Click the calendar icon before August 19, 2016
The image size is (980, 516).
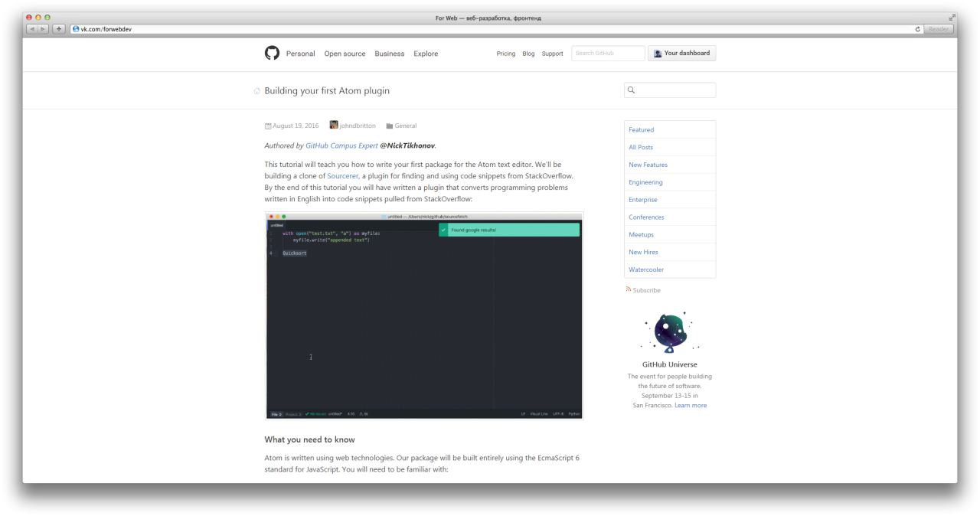pyautogui.click(x=268, y=126)
